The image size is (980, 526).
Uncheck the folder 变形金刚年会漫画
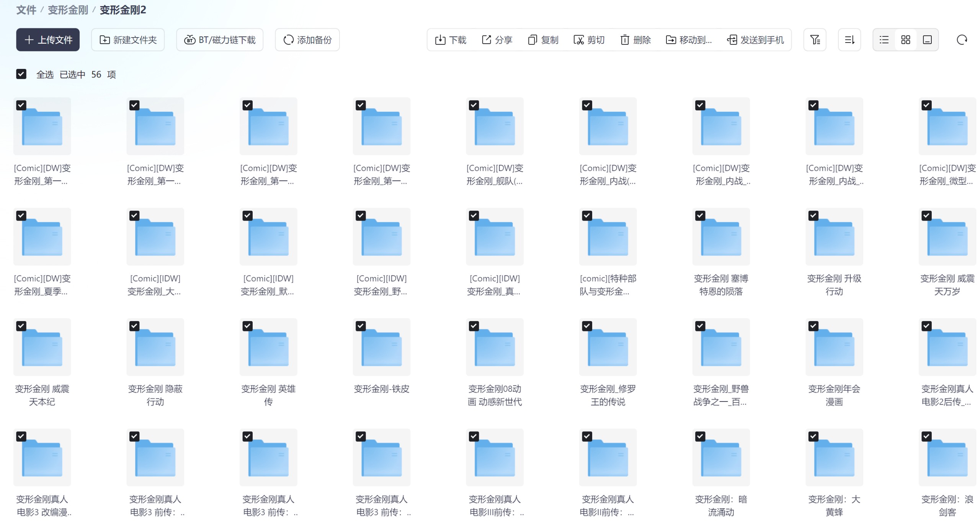coord(813,326)
